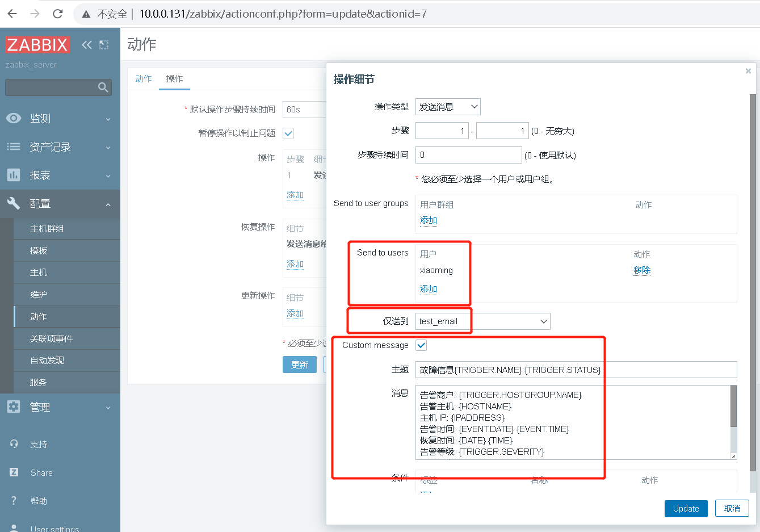Click the wrench icon for 配置

tap(14, 203)
